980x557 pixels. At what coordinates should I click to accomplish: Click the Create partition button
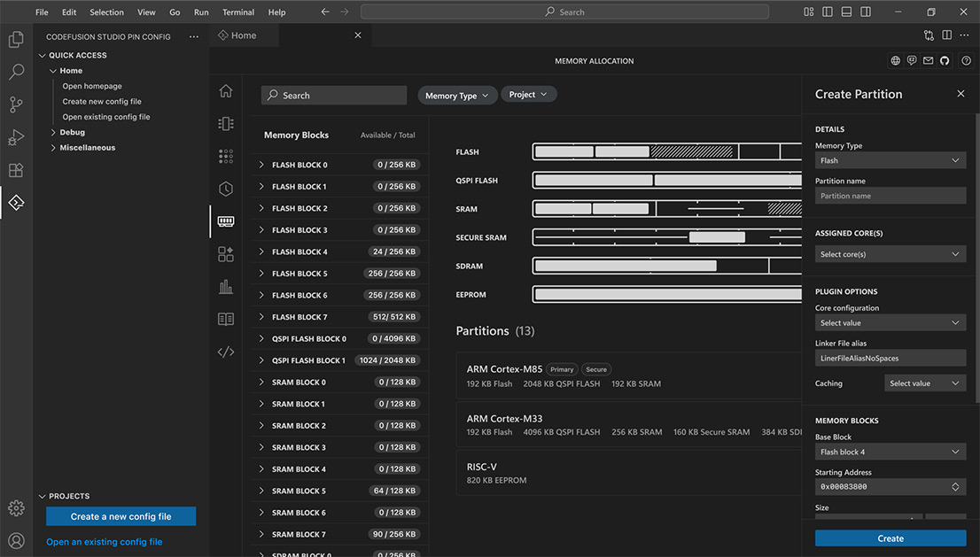(x=890, y=538)
